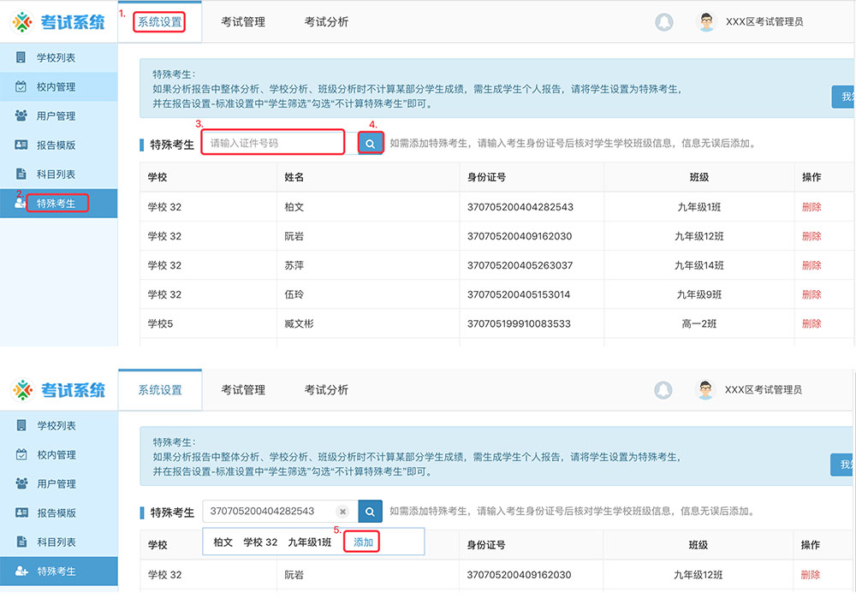Switch to the 考试管理 tab
The height and width of the screenshot is (616, 856).
[241, 22]
